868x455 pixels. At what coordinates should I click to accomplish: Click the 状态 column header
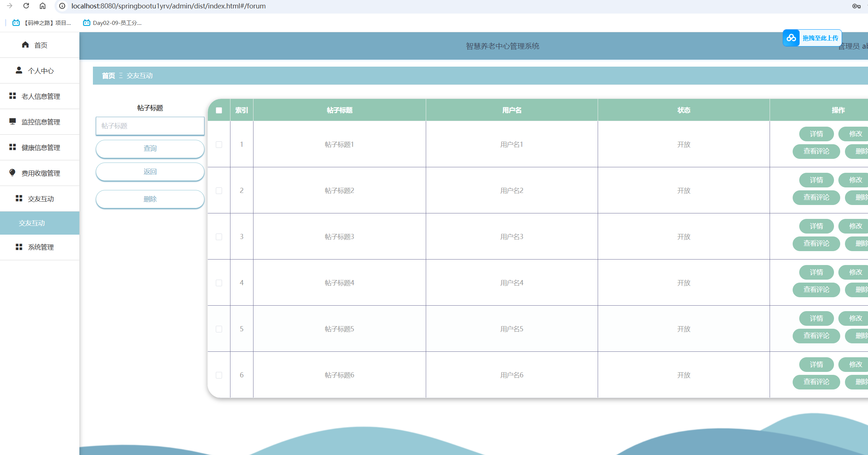[x=684, y=110]
